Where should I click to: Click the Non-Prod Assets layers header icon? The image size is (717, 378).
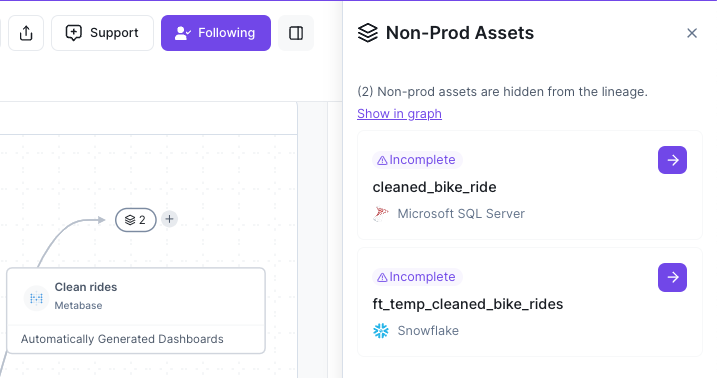[368, 33]
